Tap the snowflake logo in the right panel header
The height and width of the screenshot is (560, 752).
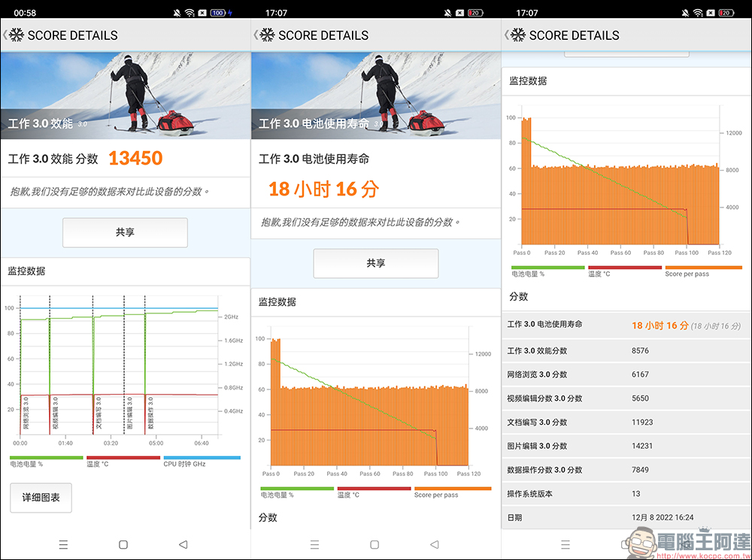coord(517,35)
